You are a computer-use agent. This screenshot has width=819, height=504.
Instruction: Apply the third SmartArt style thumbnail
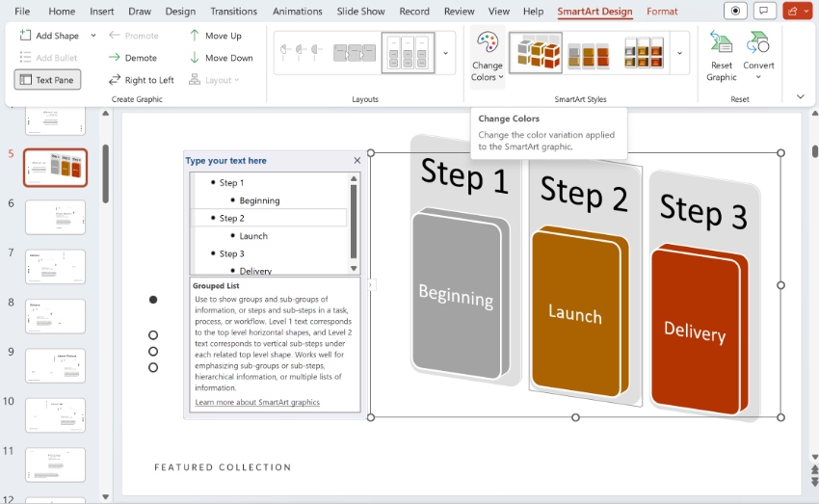click(x=644, y=53)
